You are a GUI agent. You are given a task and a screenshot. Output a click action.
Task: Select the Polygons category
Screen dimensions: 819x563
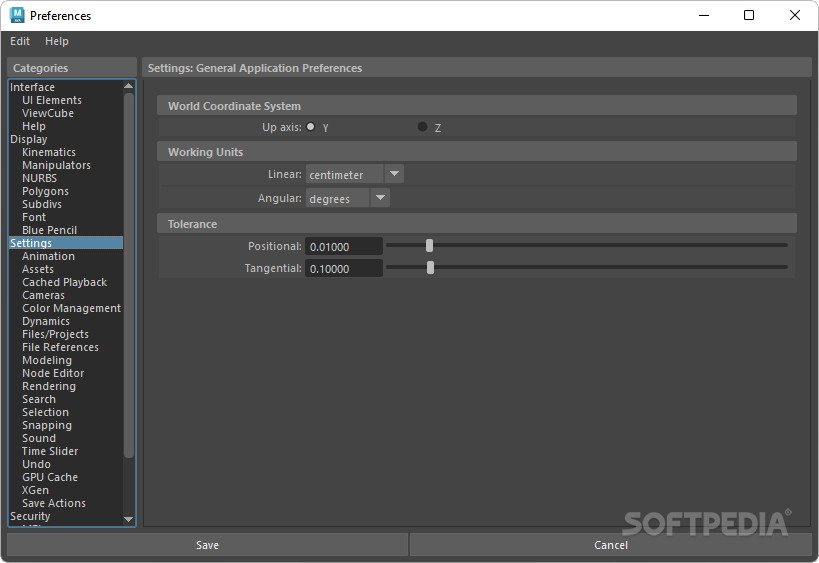coord(45,191)
